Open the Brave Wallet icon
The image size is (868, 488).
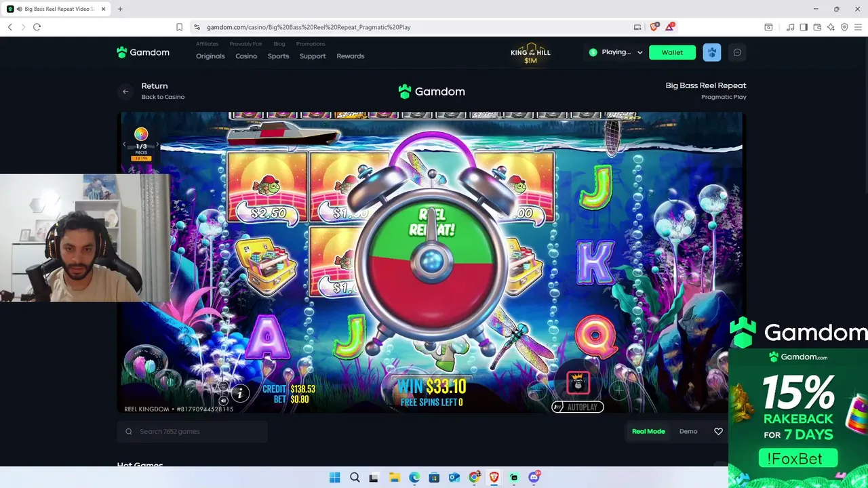click(x=817, y=27)
